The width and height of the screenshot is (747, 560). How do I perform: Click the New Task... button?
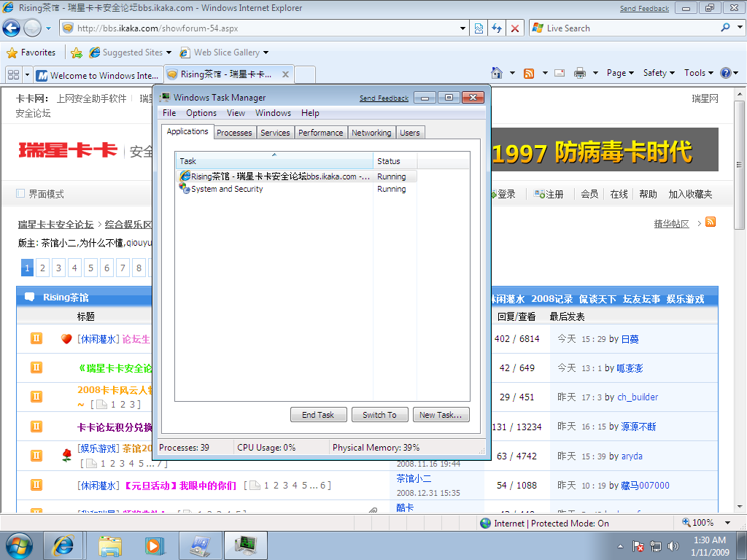[x=441, y=415]
